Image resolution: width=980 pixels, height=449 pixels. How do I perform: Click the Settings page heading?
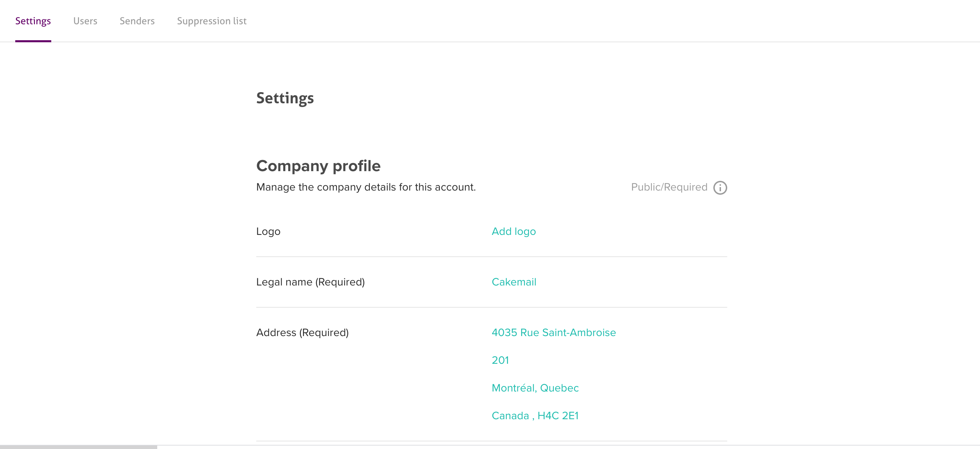pos(285,98)
